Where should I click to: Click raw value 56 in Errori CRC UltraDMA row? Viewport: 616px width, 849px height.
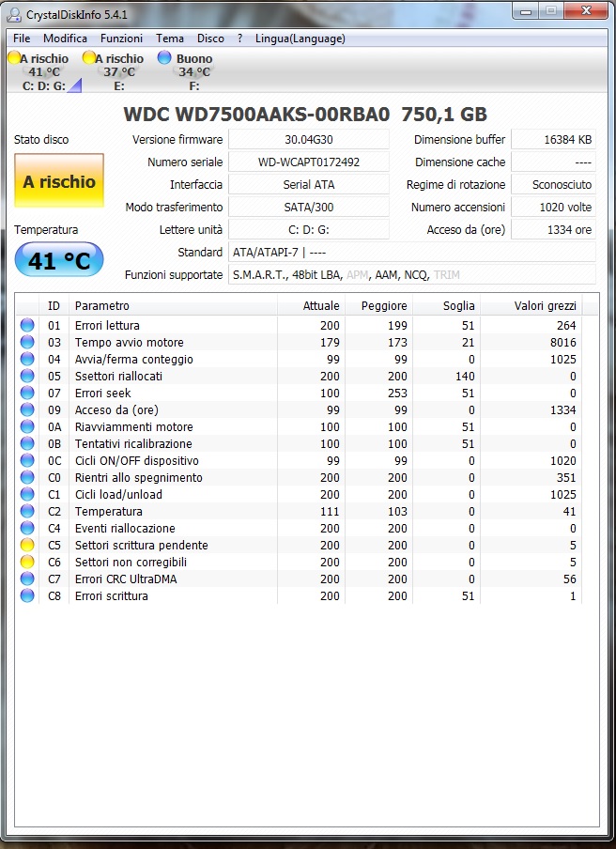pos(569,579)
